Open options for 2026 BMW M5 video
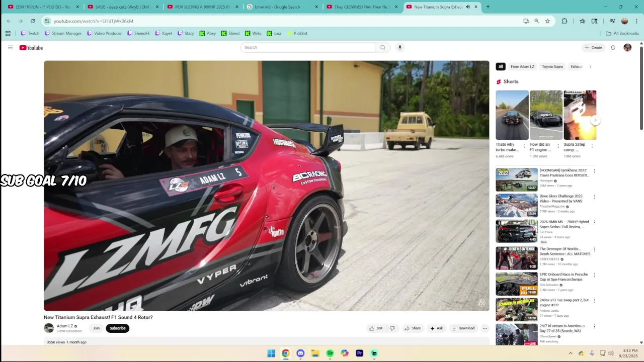Image resolution: width=644 pixels, height=362 pixels. [594, 222]
